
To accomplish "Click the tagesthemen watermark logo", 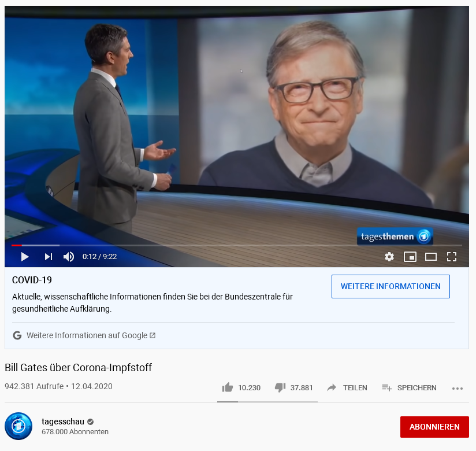I will pyautogui.click(x=395, y=236).
